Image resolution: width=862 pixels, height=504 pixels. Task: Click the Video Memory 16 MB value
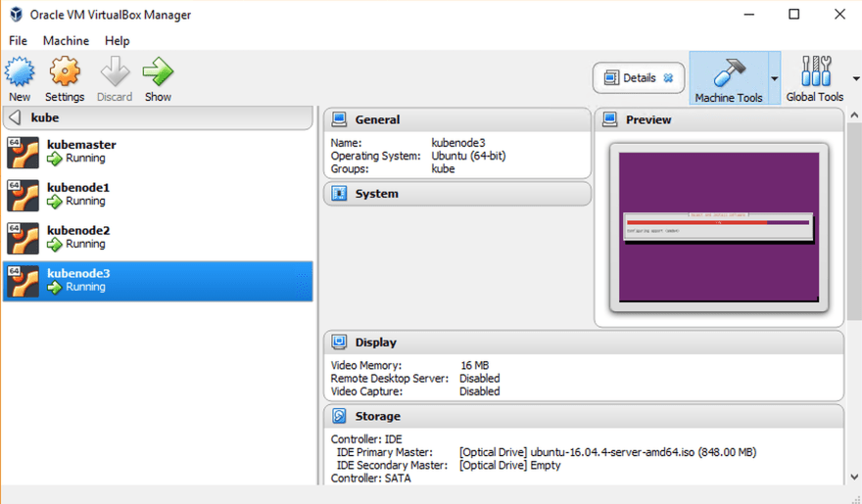(475, 365)
